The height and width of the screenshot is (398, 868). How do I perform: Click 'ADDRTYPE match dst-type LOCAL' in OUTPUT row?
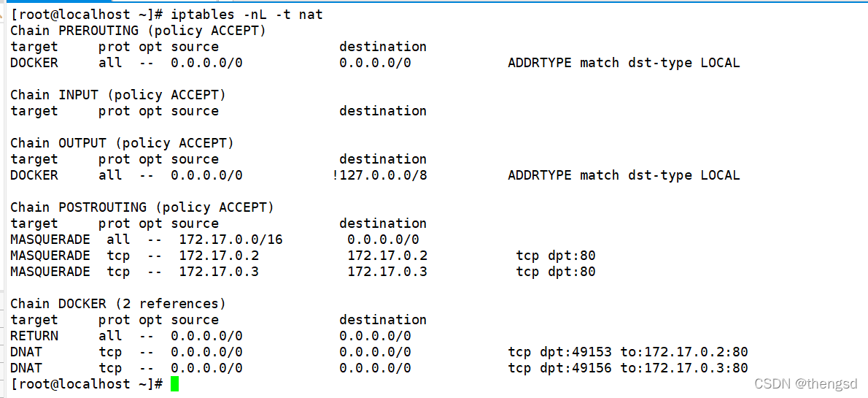pyautogui.click(x=624, y=175)
